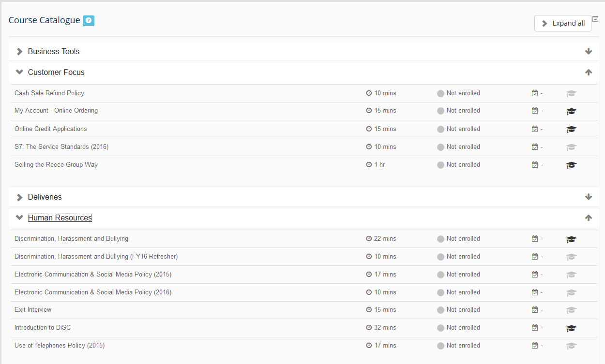Click calendar icon in Exit Interview row
The height and width of the screenshot is (364, 605).
click(535, 310)
